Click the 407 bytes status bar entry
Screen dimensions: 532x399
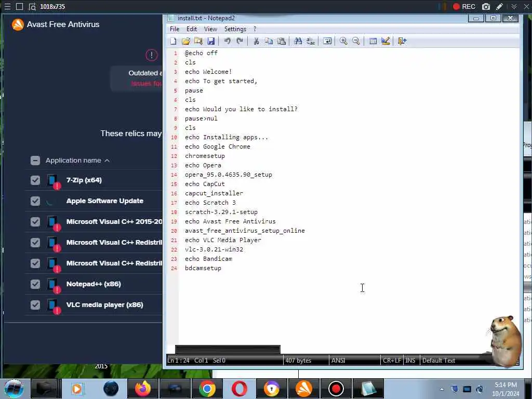[x=298, y=361]
